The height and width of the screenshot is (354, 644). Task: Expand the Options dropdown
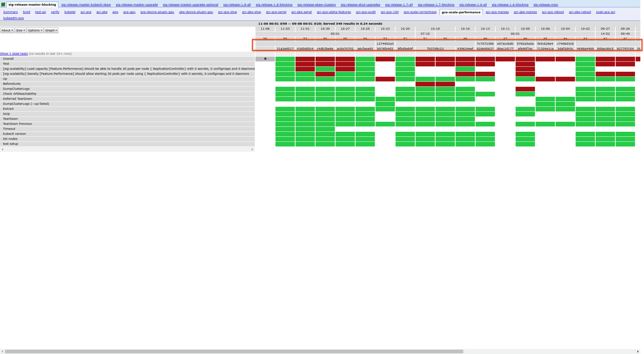click(35, 30)
